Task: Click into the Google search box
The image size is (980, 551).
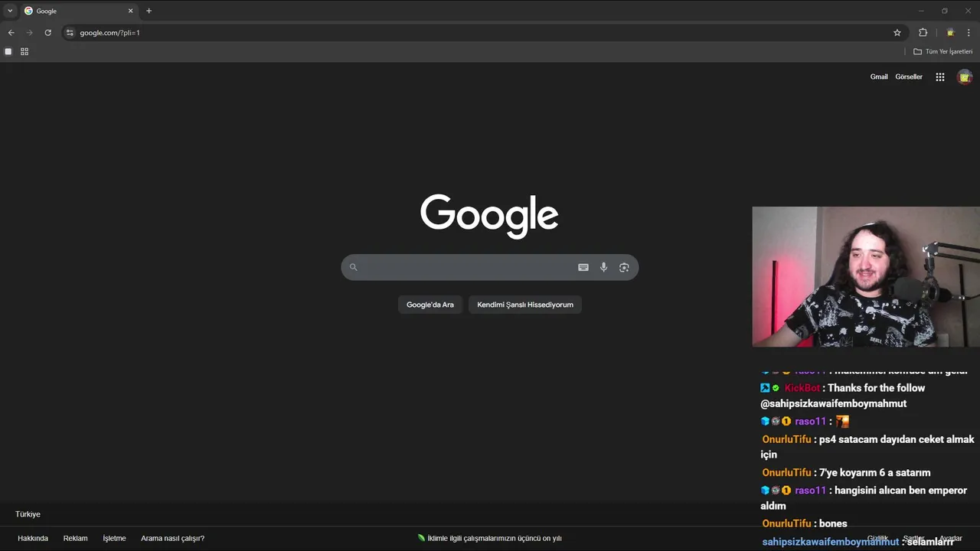Action: click(x=490, y=267)
